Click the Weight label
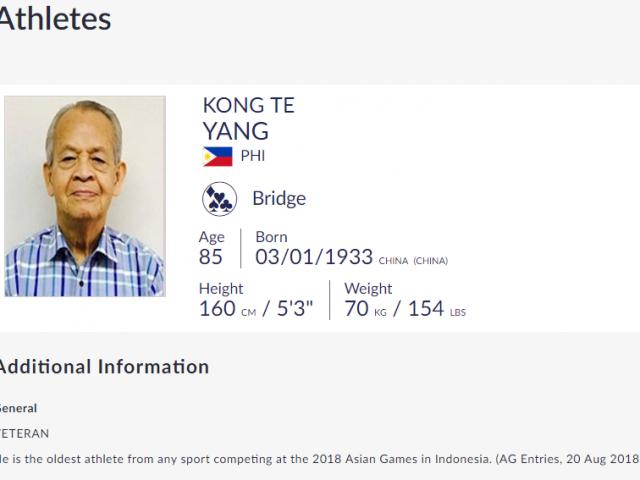Image resolution: width=640 pixels, height=480 pixels. click(368, 289)
